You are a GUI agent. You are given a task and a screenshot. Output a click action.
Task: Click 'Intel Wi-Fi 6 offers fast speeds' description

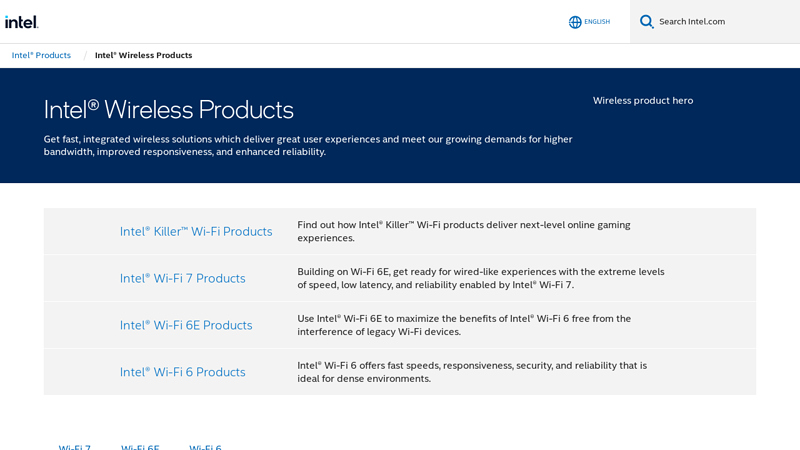coord(472,372)
